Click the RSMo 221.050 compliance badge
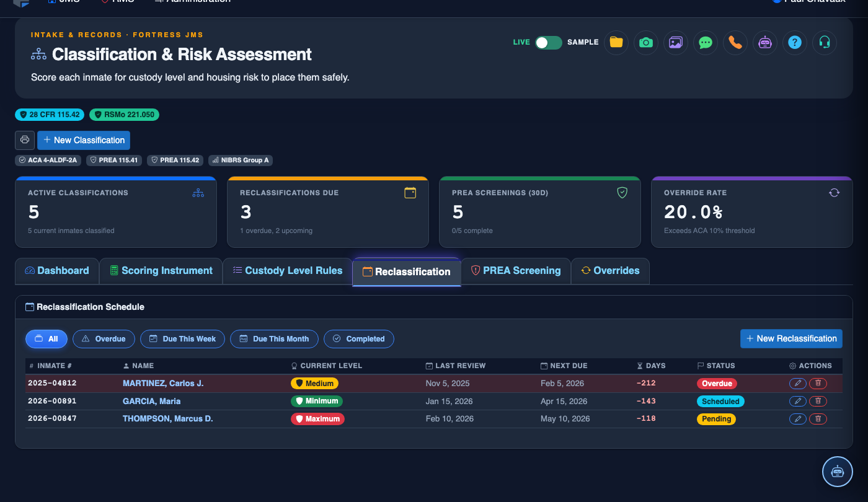The width and height of the screenshot is (868, 502). 125,115
